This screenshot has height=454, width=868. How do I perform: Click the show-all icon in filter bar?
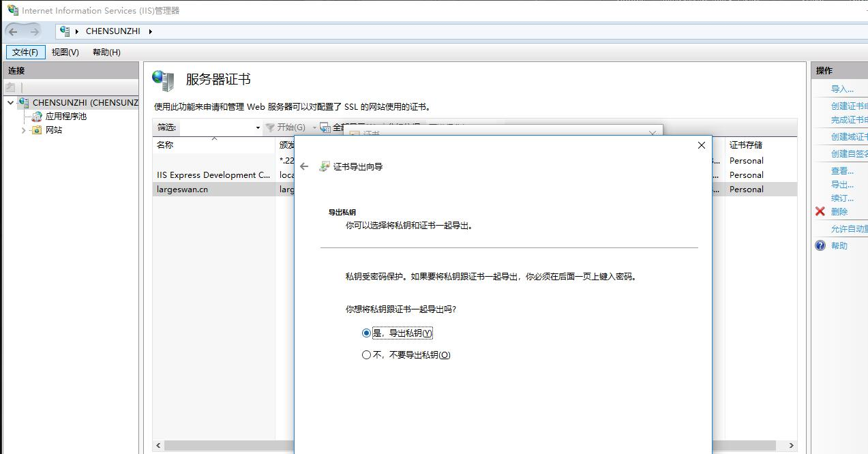tap(325, 127)
